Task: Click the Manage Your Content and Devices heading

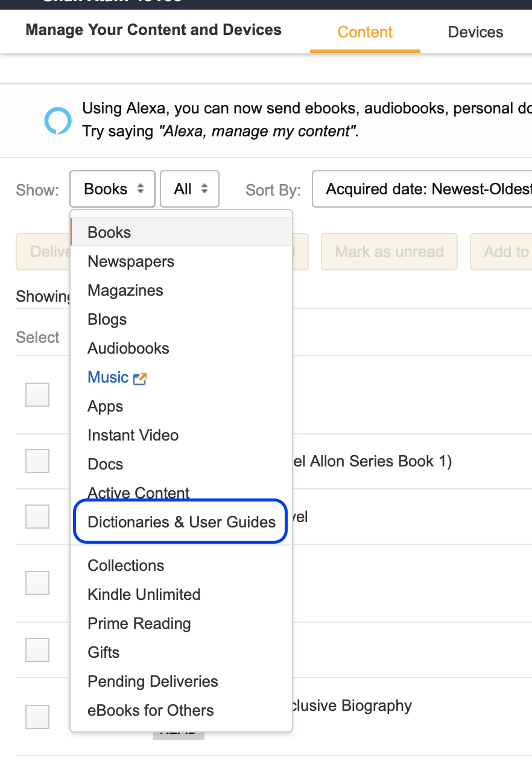Action: click(x=154, y=30)
